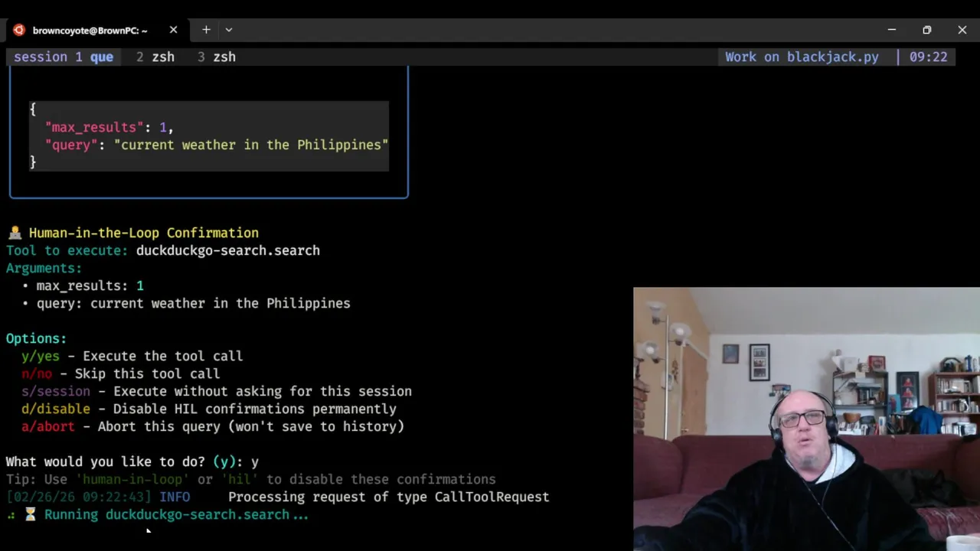Click the timestamp [02/26/26 09:22:43]
The height and width of the screenshot is (551, 980).
pos(79,497)
